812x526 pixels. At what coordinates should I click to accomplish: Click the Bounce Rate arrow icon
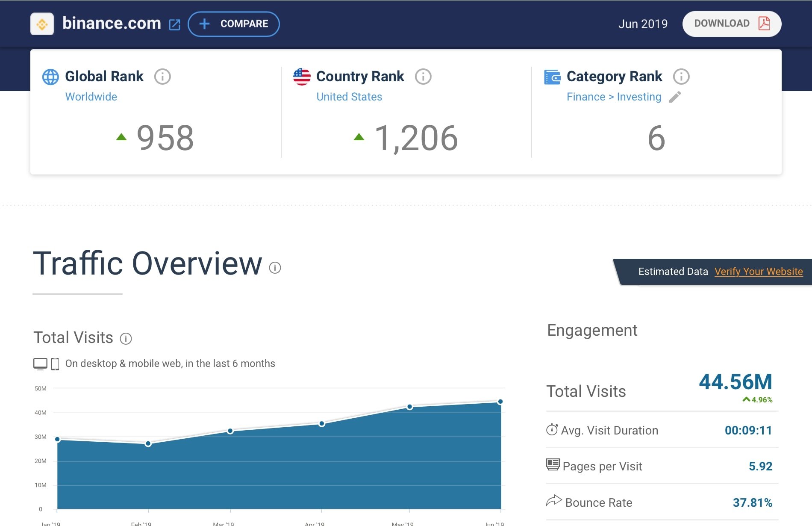[554, 500]
